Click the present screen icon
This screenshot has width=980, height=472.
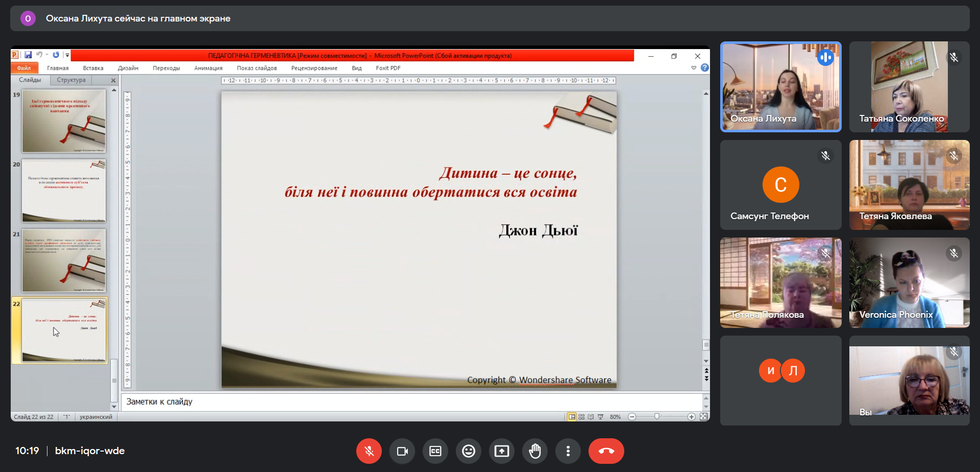502,451
